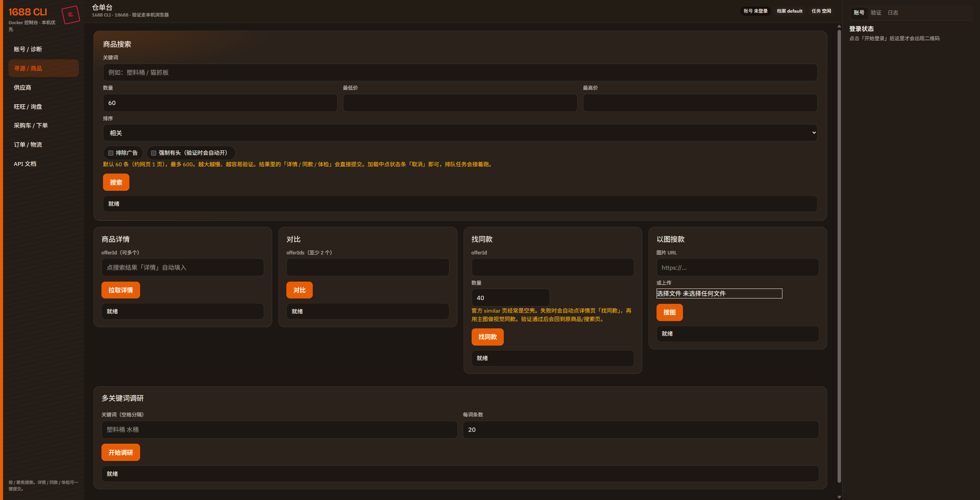This screenshot has height=500, width=980.
Task: Click the orange 搜图 button
Action: click(x=670, y=312)
